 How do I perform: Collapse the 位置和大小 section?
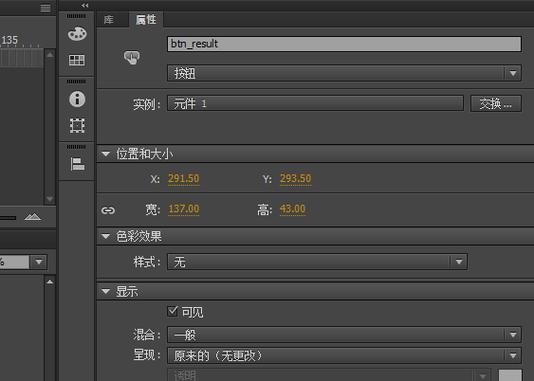click(x=106, y=154)
